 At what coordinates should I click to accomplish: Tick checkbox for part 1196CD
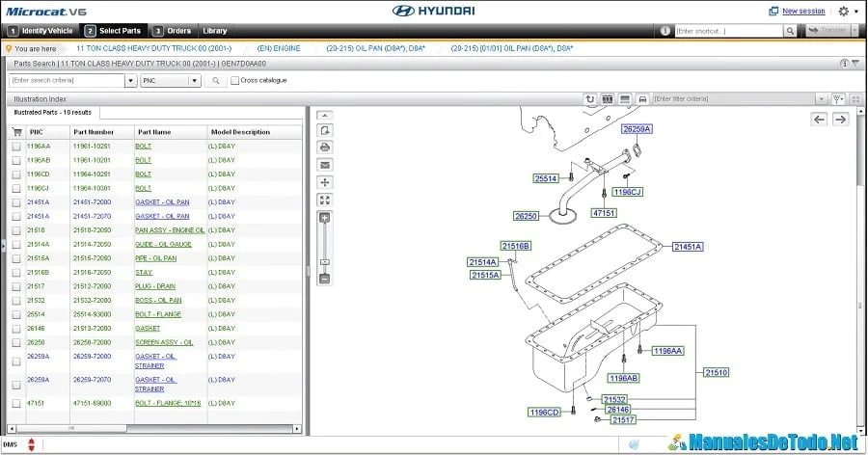16,174
